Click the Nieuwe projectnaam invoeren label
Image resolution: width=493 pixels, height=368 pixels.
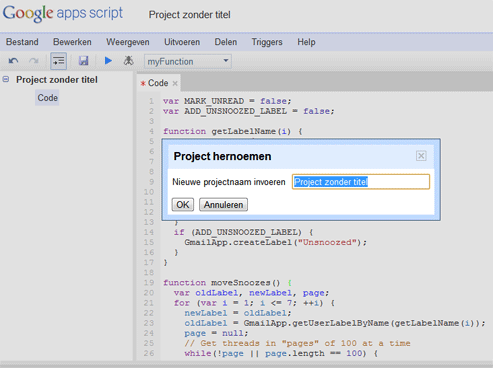click(x=229, y=182)
